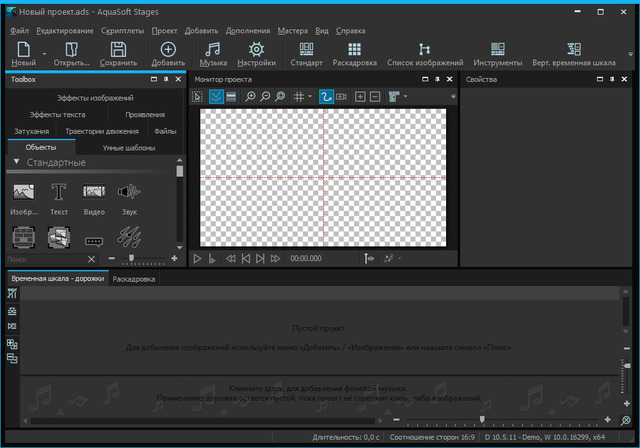This screenshot has width=640, height=448.
Task: Select the Звук object in Toolbox
Action: (x=128, y=193)
